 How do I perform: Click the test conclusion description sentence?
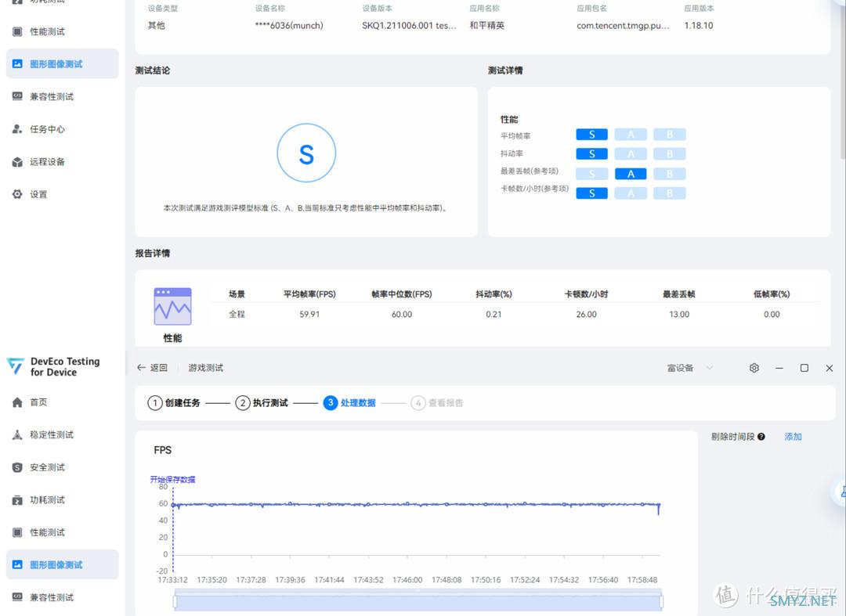[306, 207]
